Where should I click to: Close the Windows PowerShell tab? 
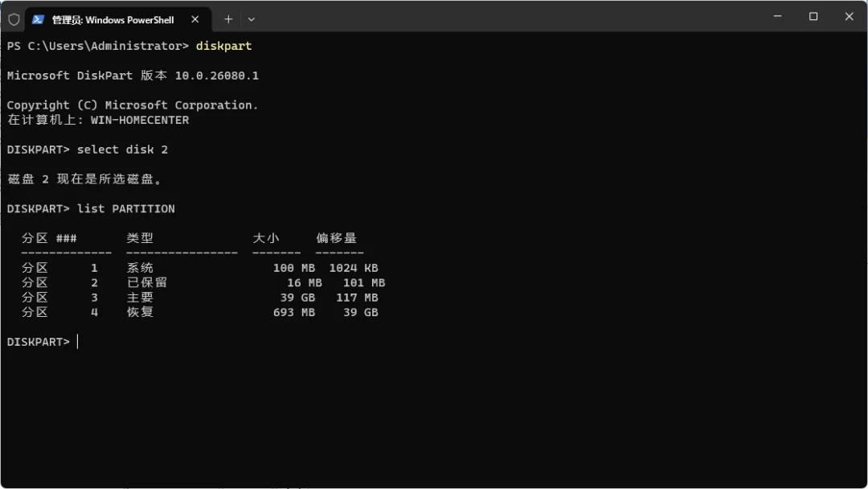pos(194,19)
